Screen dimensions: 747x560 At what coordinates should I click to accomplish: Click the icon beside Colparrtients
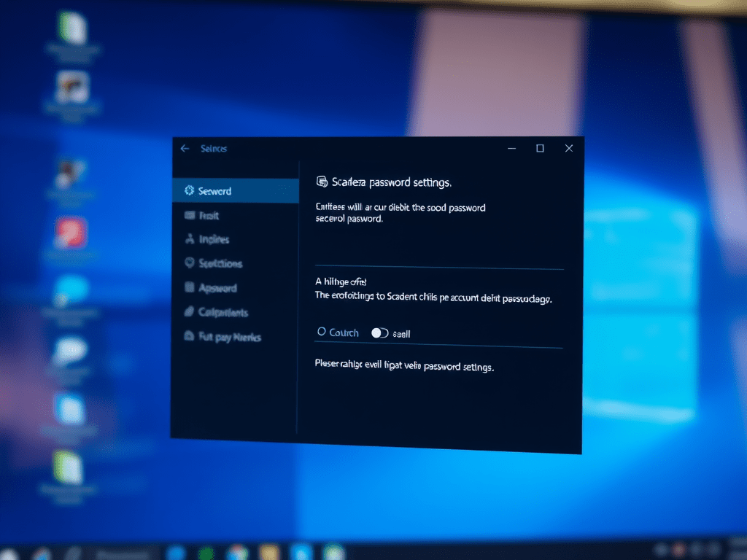(x=189, y=312)
